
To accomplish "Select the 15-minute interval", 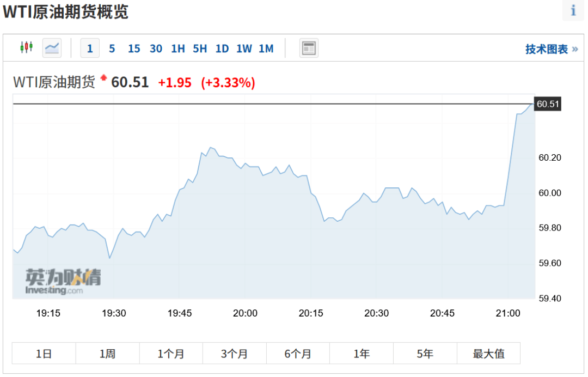I will coord(134,48).
